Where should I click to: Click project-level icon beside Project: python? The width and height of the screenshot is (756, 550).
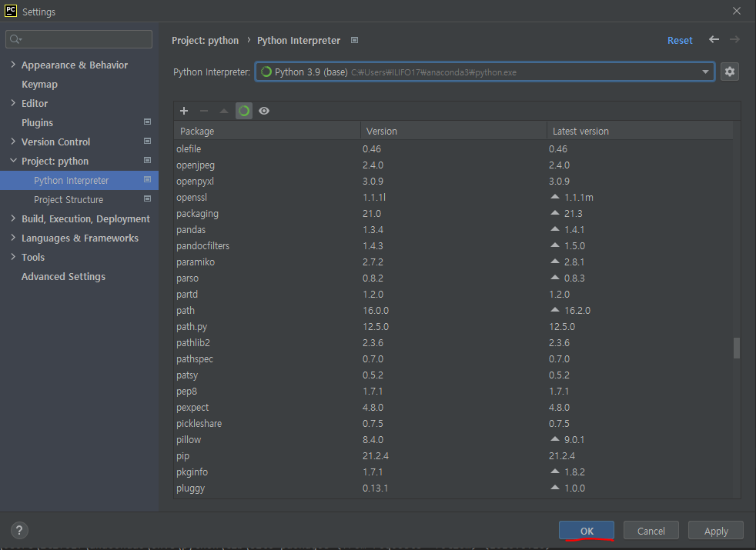pos(148,160)
